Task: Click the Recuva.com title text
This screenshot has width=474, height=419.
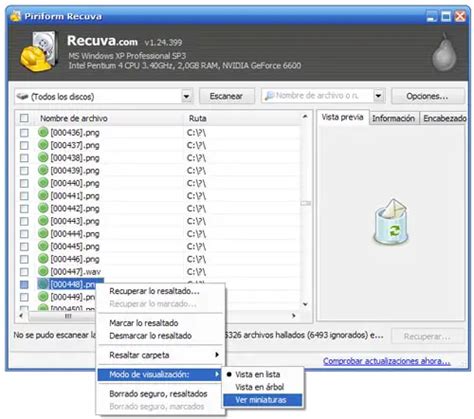Action: click(102, 41)
